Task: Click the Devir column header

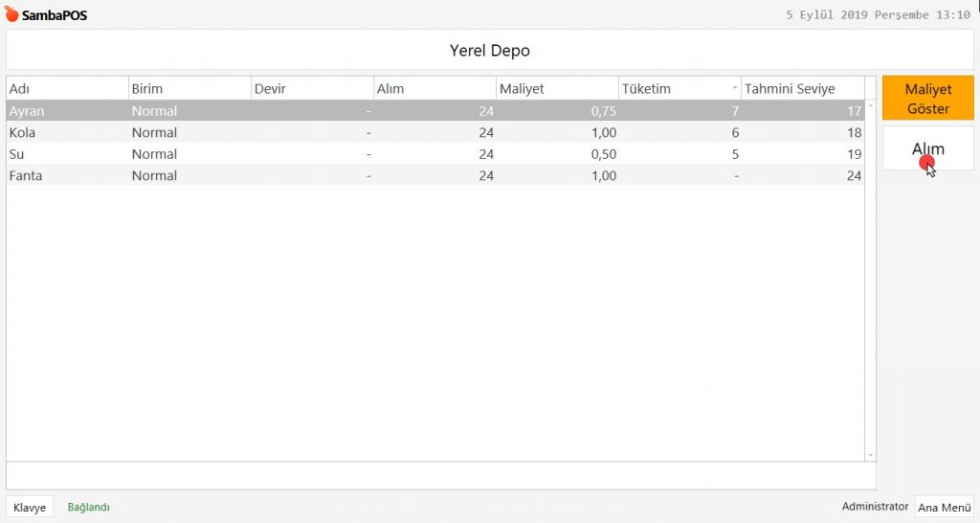Action: (312, 89)
